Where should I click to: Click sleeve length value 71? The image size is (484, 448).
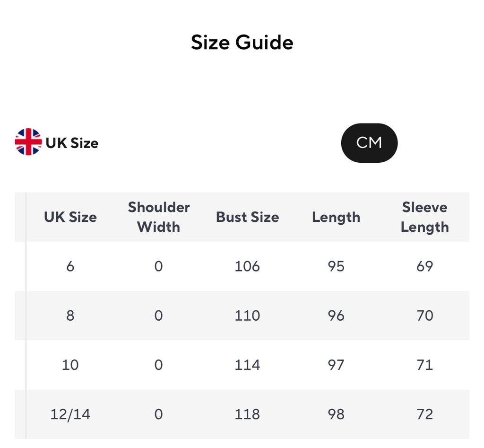[424, 365]
